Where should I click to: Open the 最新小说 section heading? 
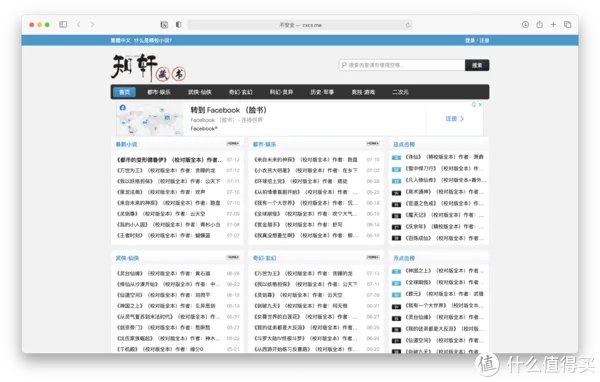tap(127, 144)
